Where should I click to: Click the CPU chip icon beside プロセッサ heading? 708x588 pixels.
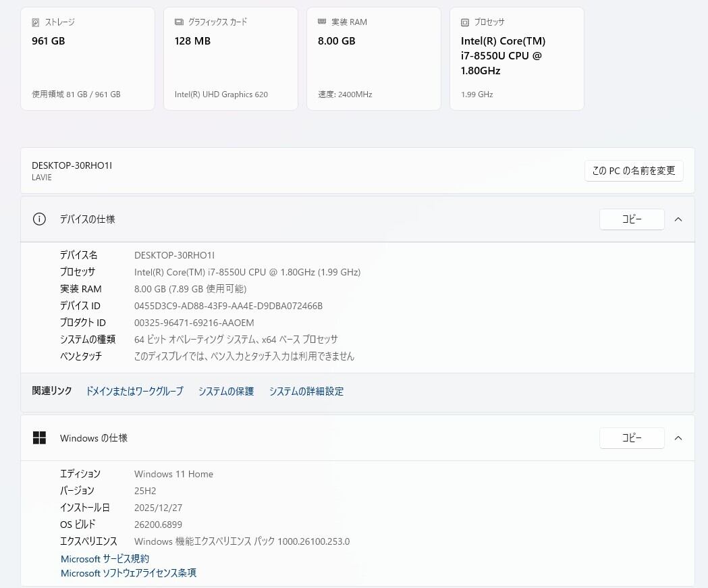(465, 22)
